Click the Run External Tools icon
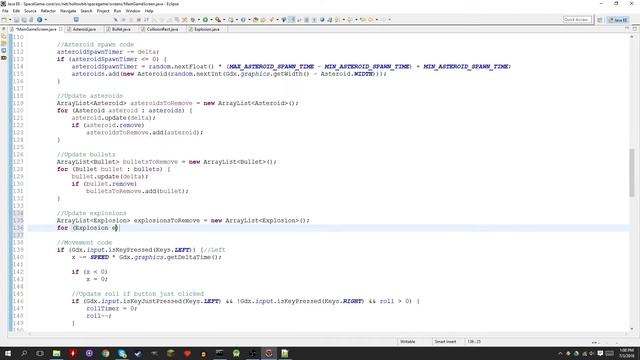The image size is (640, 360). (x=218, y=20)
